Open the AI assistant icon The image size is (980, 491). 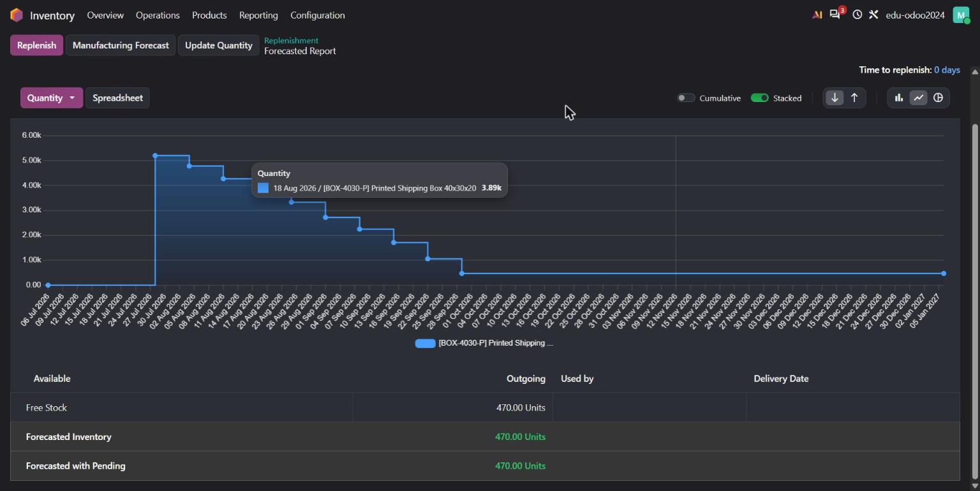click(817, 15)
